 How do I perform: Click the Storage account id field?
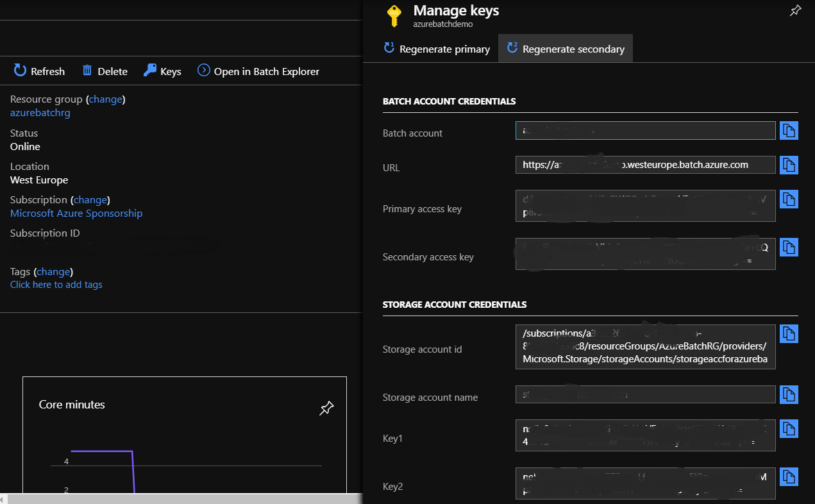pos(646,347)
